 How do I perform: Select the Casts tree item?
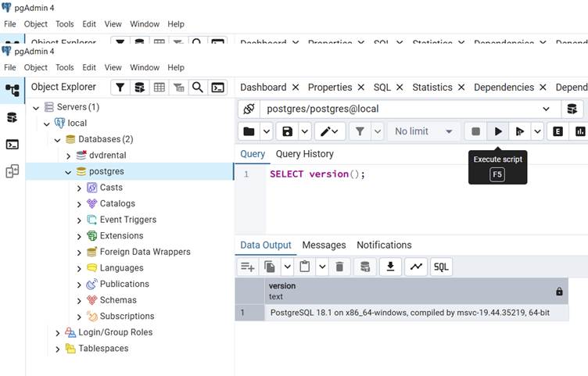pyautogui.click(x=111, y=188)
